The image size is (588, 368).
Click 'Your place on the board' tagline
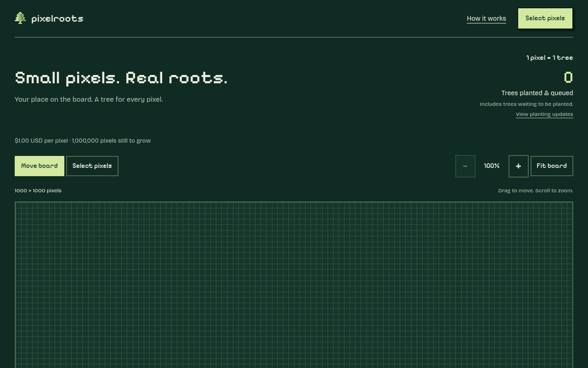pyautogui.click(x=54, y=99)
